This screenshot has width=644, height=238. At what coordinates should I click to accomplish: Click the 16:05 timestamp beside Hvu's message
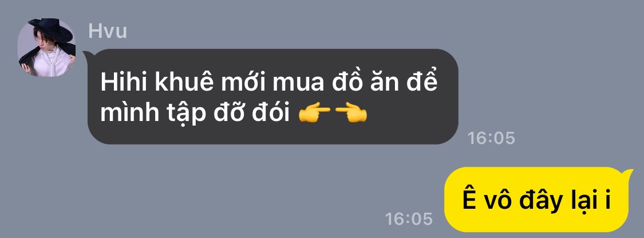tap(491, 138)
